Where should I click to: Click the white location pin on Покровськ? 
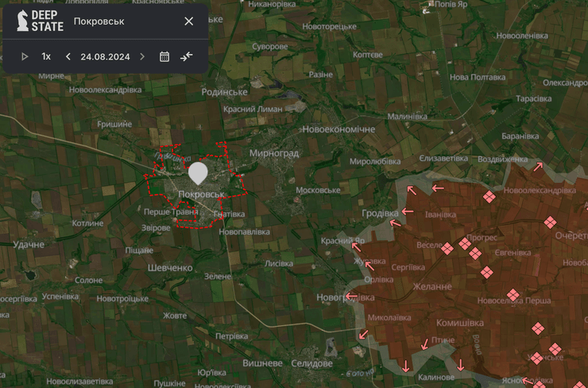198,171
